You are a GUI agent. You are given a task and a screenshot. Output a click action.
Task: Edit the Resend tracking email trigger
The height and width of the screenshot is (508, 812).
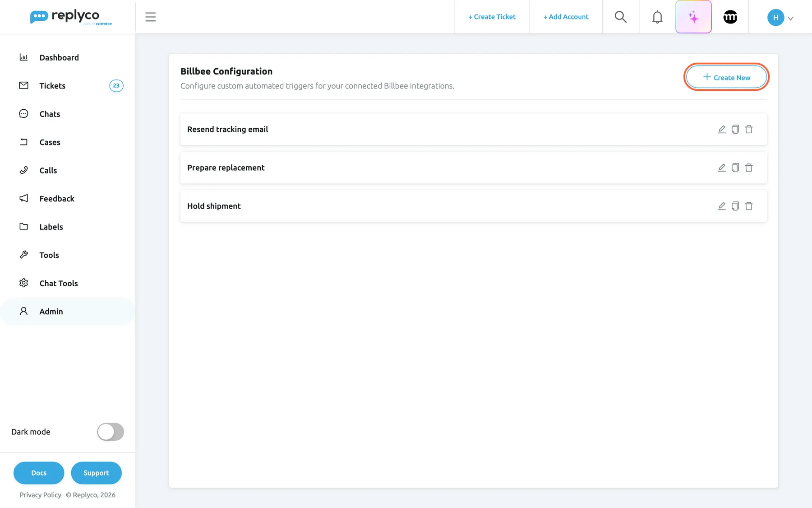[722, 129]
